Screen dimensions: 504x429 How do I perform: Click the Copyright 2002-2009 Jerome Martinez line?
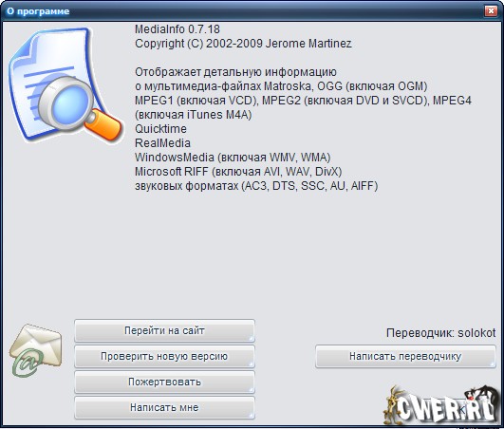(243, 44)
